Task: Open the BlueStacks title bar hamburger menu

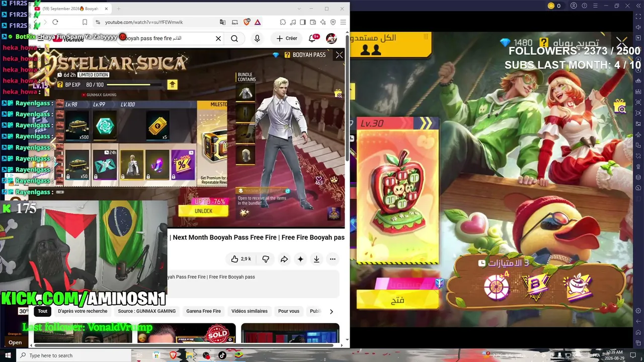Action: coord(595,6)
